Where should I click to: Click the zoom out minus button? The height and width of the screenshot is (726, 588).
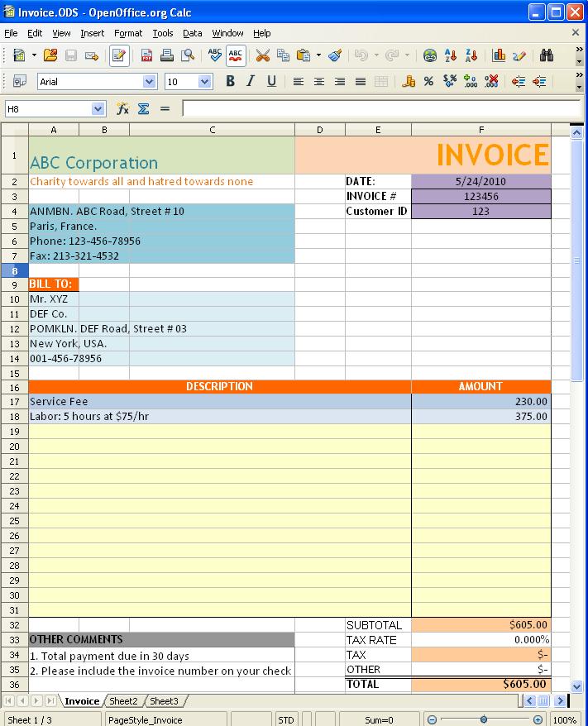[x=432, y=719]
